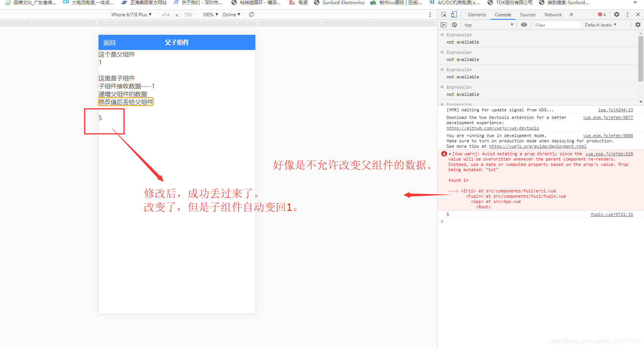
Task: Focus the console Filter field
Action: click(557, 25)
